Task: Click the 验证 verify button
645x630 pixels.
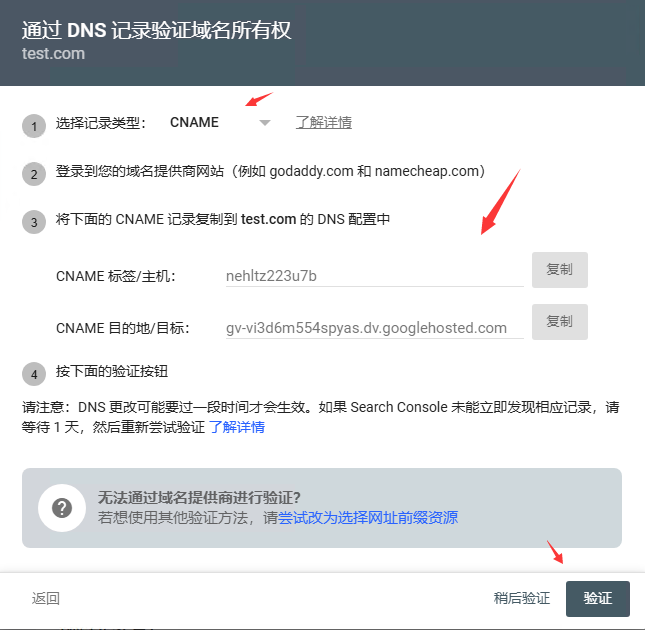Action: click(x=597, y=598)
